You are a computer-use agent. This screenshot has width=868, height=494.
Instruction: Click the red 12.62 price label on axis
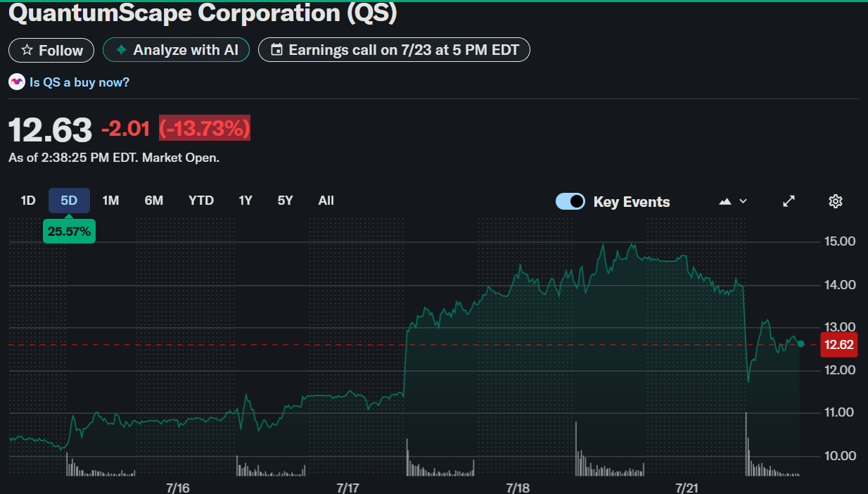coord(839,345)
